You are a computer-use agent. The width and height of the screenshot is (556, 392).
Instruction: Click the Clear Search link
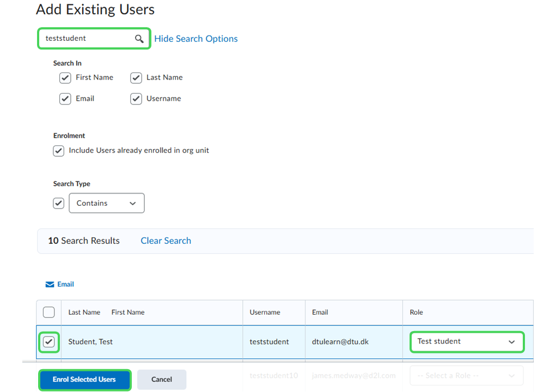(x=166, y=241)
